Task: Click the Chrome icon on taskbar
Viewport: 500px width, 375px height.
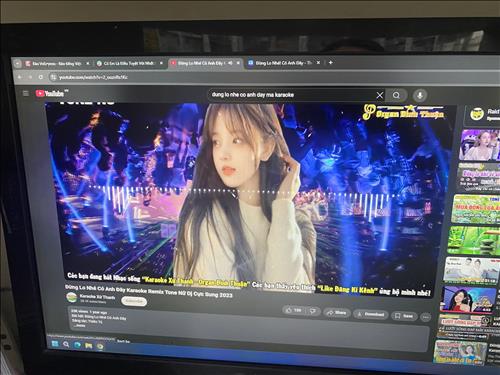Action: click(x=100, y=347)
